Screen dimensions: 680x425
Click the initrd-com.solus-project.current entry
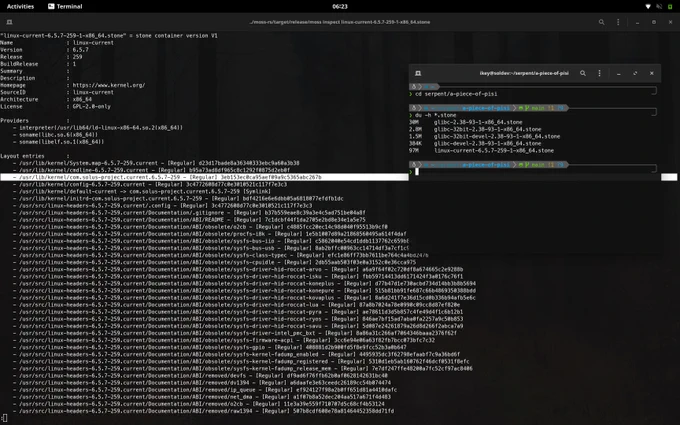(178, 199)
